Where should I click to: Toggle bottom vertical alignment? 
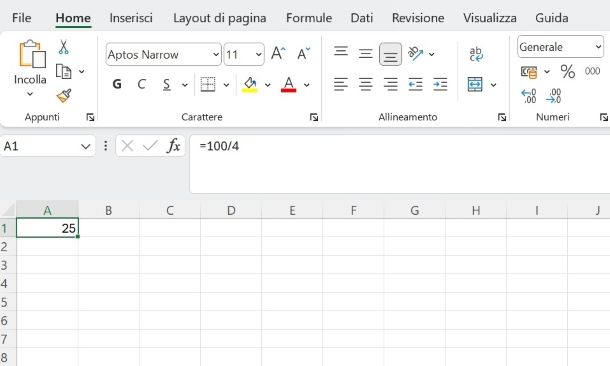(x=391, y=54)
